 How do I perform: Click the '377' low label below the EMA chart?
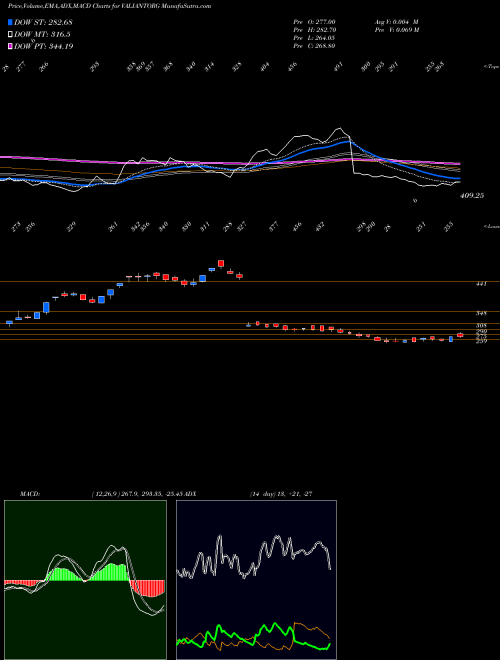pos(274,227)
